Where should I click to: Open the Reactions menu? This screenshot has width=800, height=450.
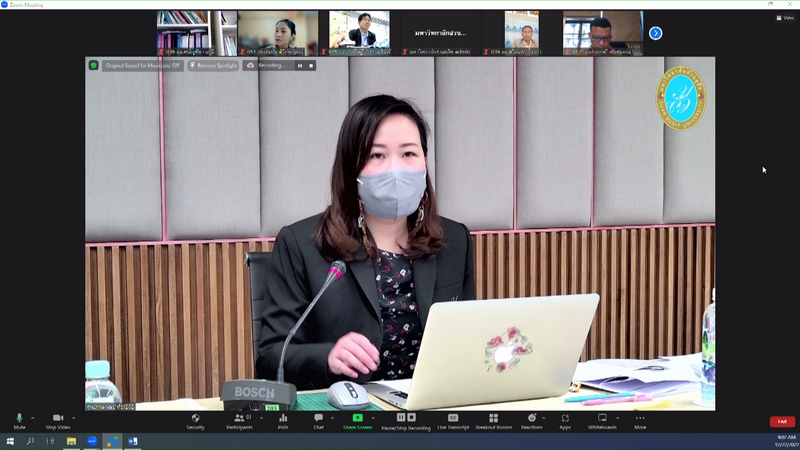pyautogui.click(x=532, y=421)
